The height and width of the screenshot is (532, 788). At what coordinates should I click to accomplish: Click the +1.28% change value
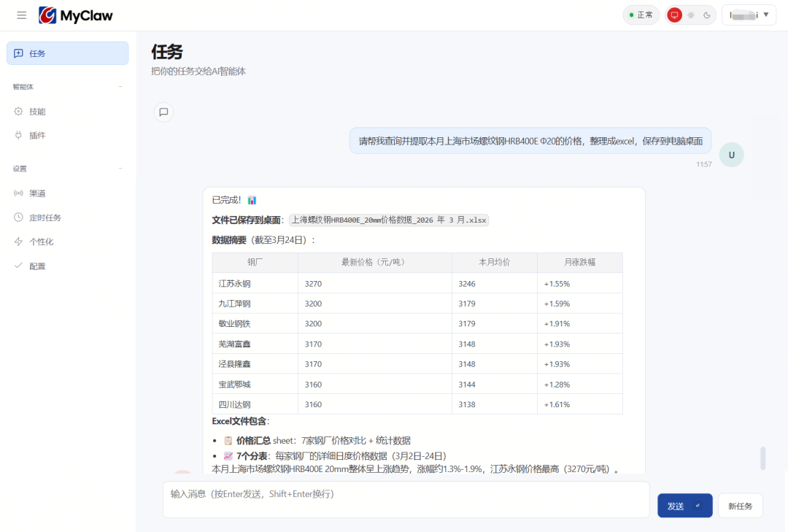tap(557, 384)
